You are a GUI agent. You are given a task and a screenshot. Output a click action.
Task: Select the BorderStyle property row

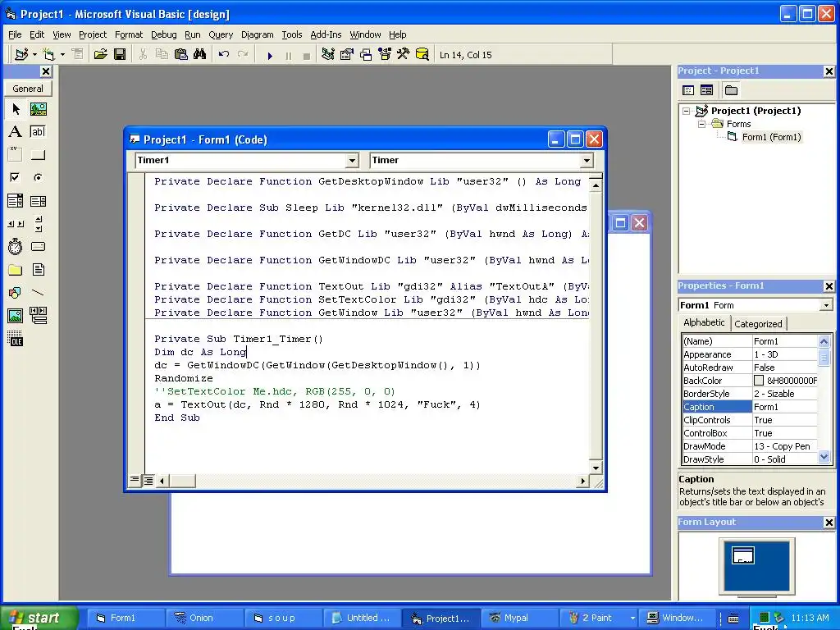pos(750,394)
